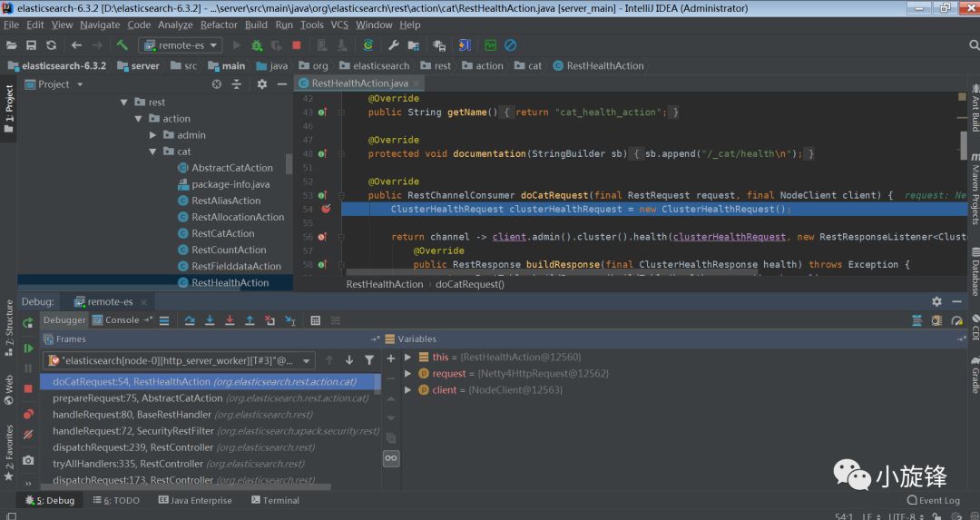Open the VCS menu
980x520 pixels.
pyautogui.click(x=339, y=25)
